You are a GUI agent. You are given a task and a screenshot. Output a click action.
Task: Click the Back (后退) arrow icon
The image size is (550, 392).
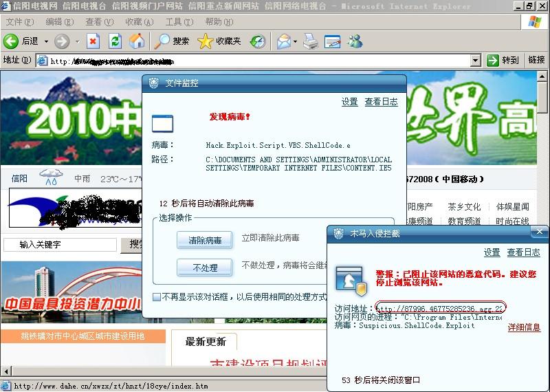(11, 41)
